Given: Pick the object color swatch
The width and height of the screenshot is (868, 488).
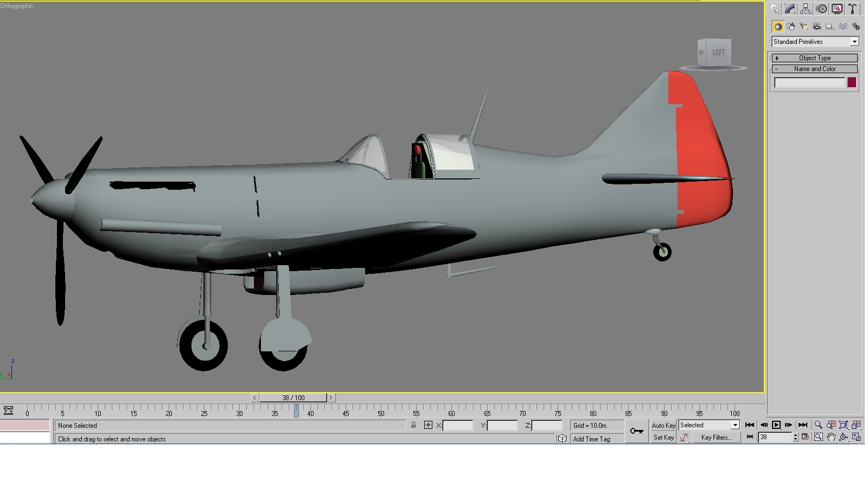Looking at the screenshot, I should pyautogui.click(x=852, y=82).
